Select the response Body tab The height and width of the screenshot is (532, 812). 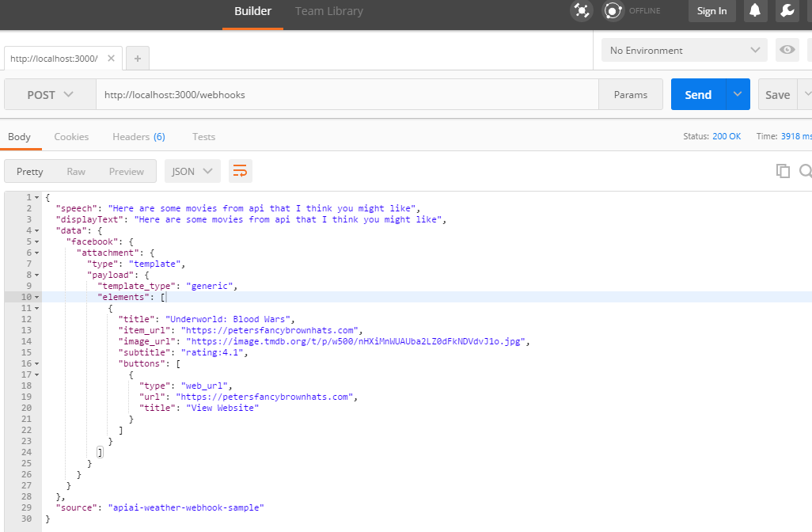[x=19, y=137]
